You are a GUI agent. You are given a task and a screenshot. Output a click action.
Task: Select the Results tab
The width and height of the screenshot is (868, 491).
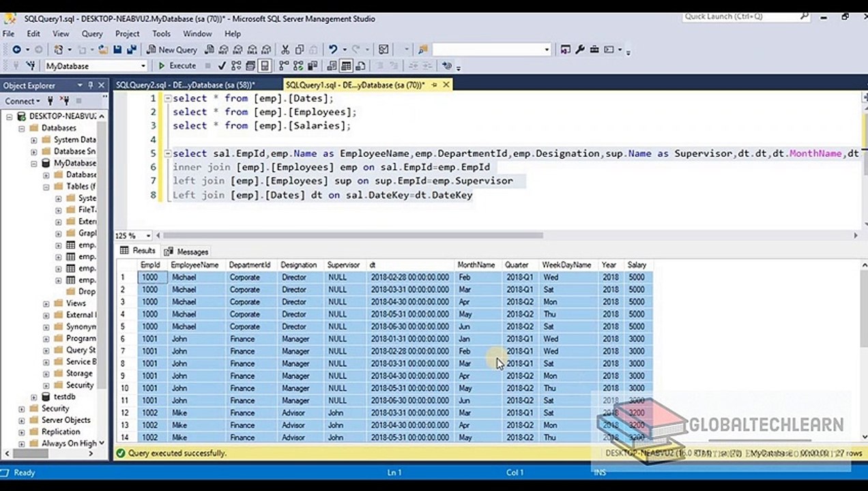pyautogui.click(x=139, y=251)
